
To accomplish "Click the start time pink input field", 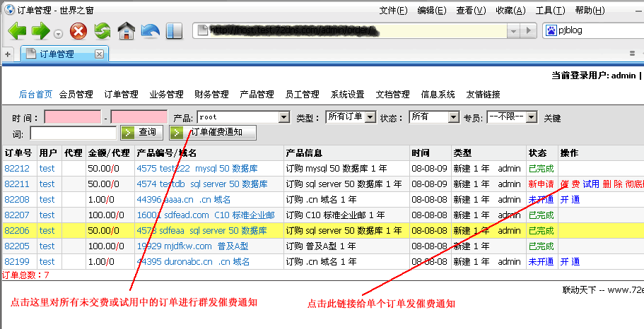I will click(x=73, y=117).
